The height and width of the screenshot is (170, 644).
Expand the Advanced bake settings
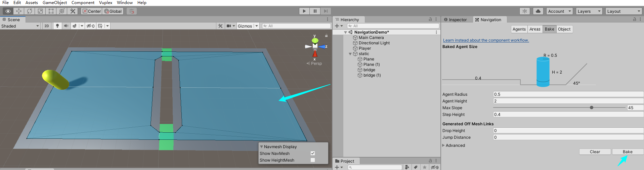tap(443, 145)
